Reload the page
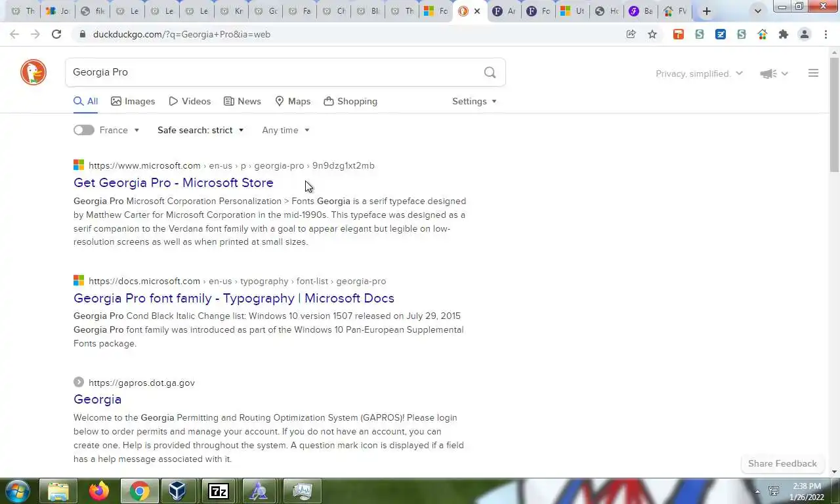This screenshot has width=840, height=504. click(x=56, y=34)
